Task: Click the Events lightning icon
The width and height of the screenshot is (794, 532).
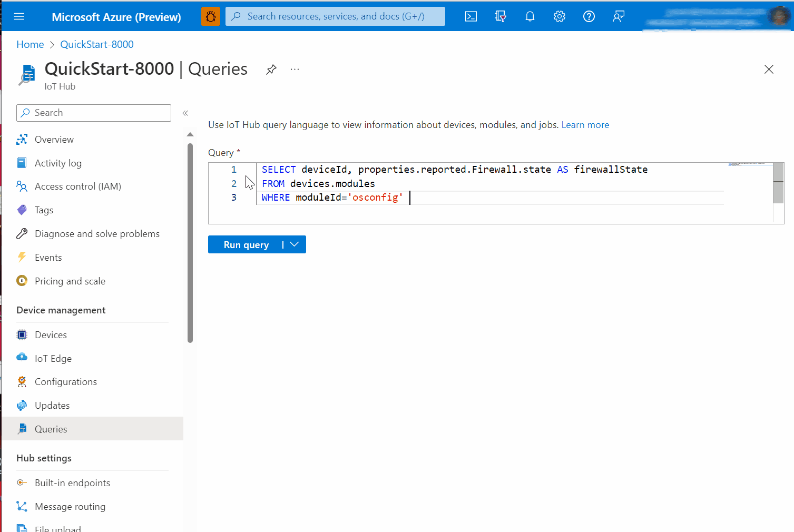Action: tap(22, 257)
